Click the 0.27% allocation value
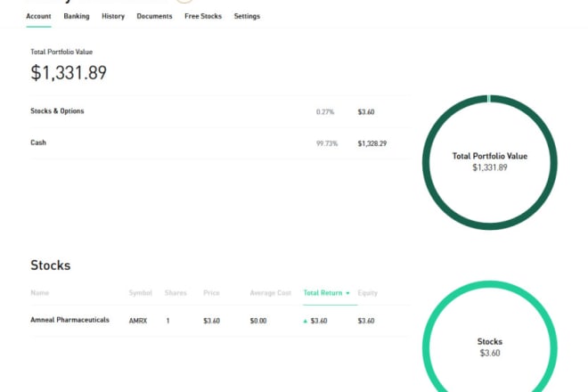The image size is (588, 392). pyautogui.click(x=325, y=111)
